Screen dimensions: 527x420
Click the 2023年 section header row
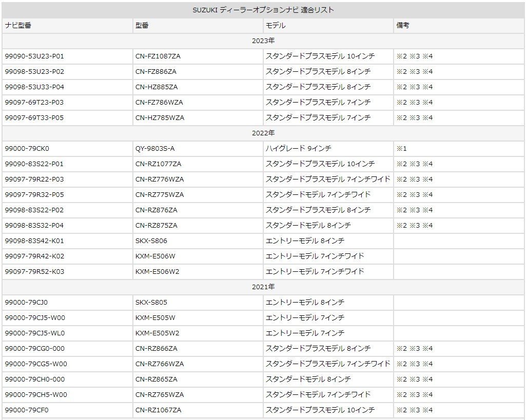coord(263,40)
